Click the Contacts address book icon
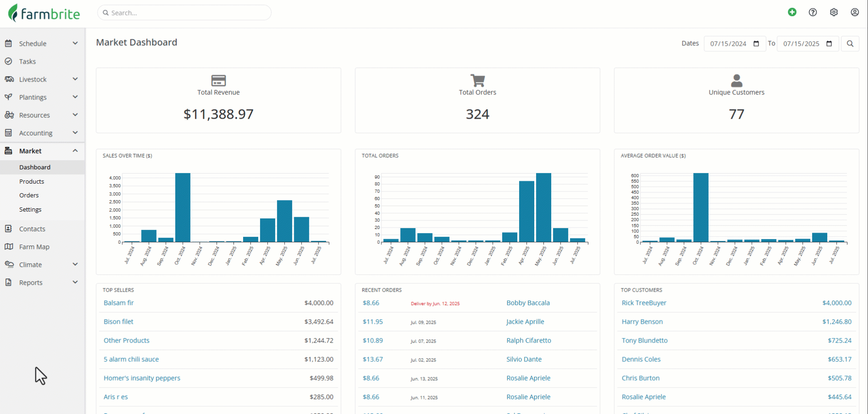This screenshot has width=868, height=414. [x=8, y=229]
